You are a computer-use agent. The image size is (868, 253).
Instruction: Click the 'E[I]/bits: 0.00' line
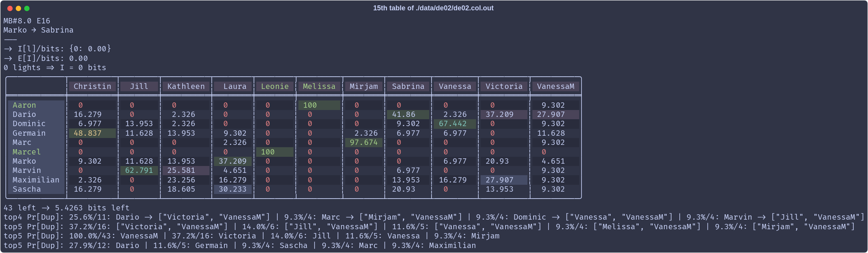46,58
